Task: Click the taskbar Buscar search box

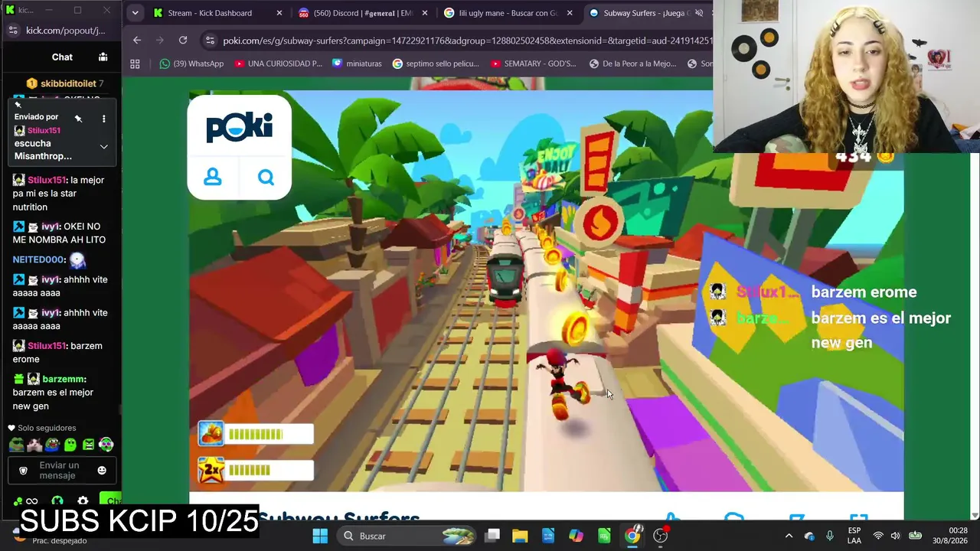Action: click(407, 536)
